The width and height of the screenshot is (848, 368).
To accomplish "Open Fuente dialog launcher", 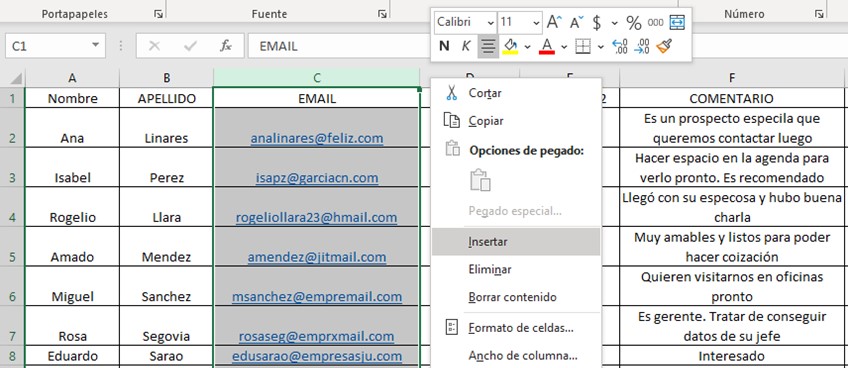I will tap(382, 15).
